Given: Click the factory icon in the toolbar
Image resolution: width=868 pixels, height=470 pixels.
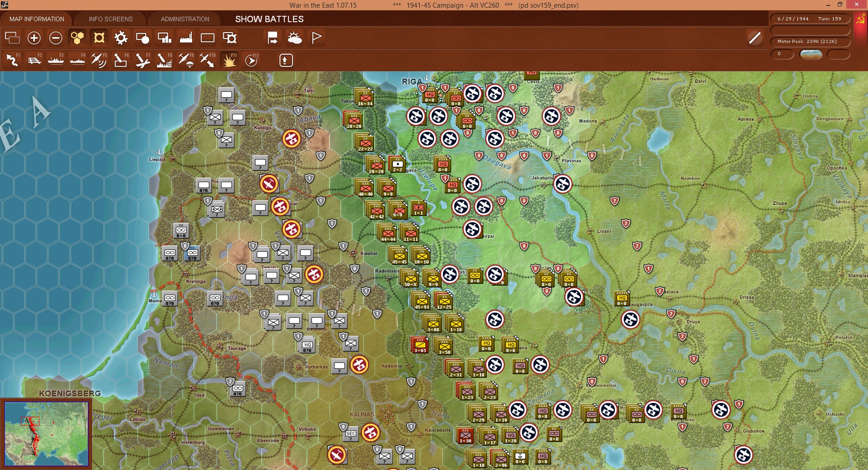Looking at the screenshot, I should (x=186, y=38).
